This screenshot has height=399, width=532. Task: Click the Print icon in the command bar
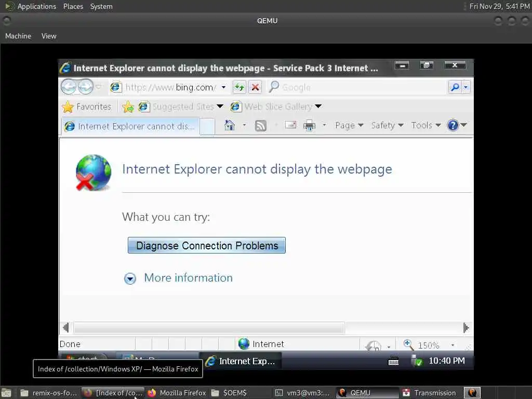pyautogui.click(x=309, y=126)
